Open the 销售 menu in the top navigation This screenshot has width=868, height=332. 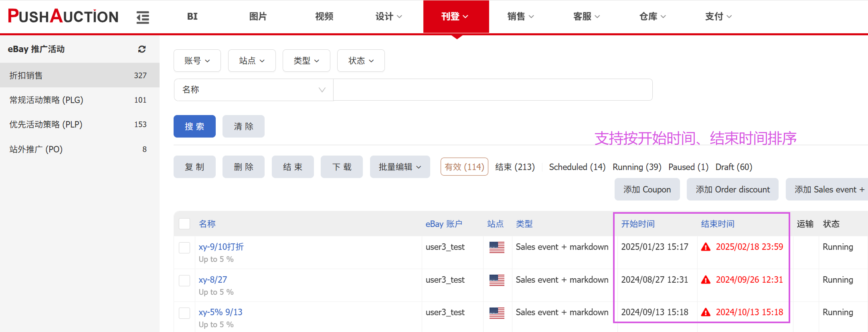[x=520, y=16]
